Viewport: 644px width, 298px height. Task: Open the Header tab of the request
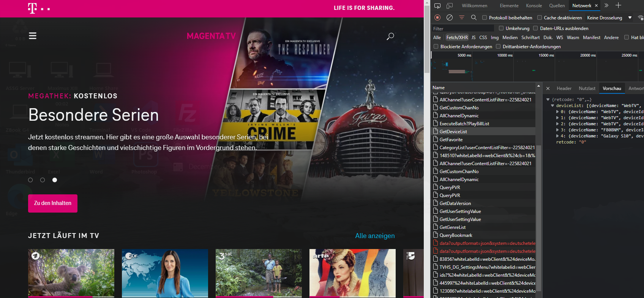tap(564, 88)
